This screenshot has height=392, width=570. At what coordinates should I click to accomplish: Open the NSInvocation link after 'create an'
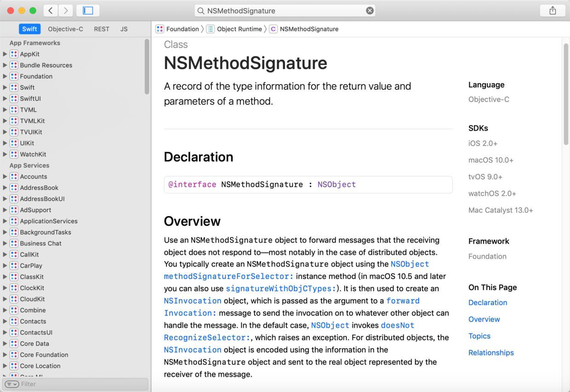pos(193,301)
